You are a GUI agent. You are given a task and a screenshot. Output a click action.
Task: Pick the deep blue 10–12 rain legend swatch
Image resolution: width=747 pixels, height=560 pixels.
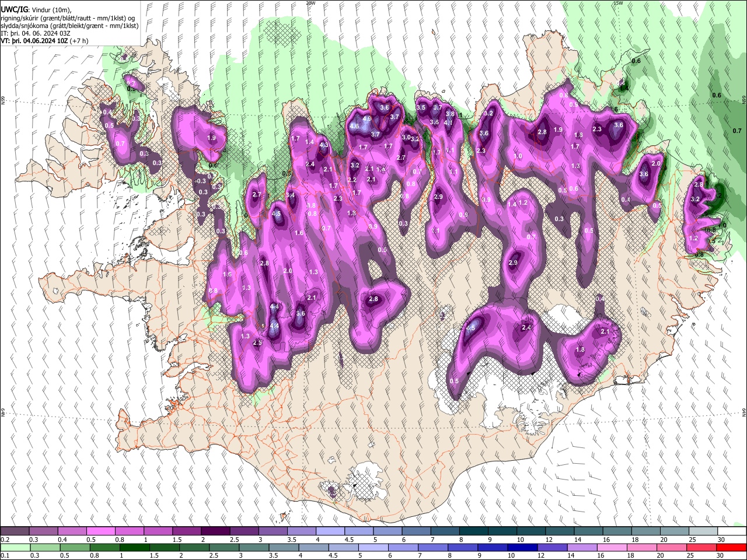[523, 548]
